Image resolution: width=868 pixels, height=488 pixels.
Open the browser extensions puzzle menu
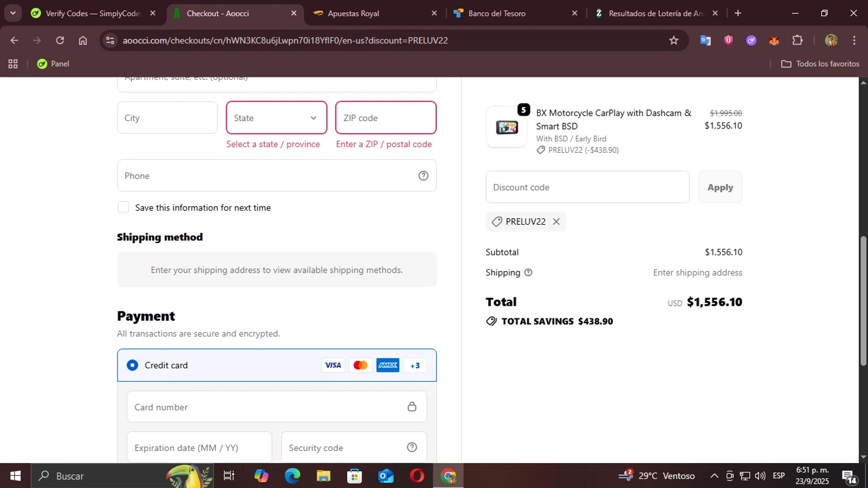797,41
